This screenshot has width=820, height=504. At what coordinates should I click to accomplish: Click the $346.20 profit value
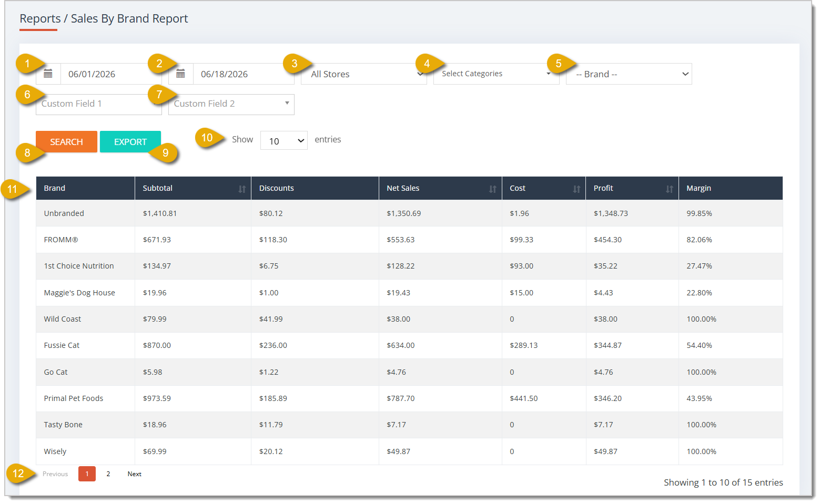coord(608,398)
